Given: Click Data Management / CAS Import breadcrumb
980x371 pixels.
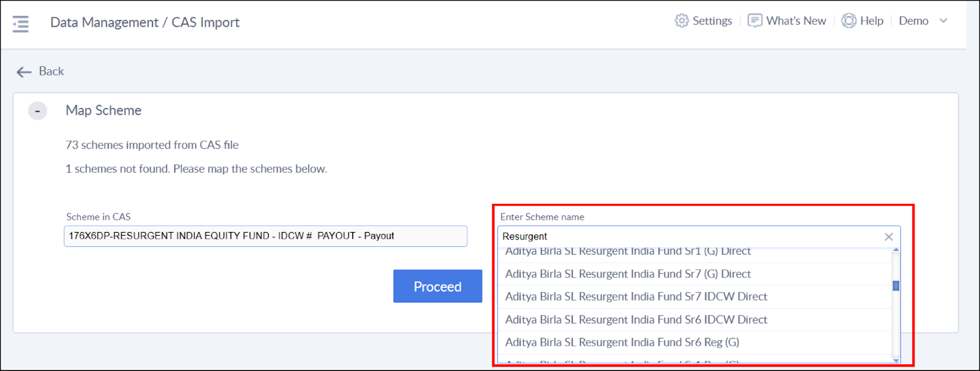Looking at the screenshot, I should tap(145, 23).
